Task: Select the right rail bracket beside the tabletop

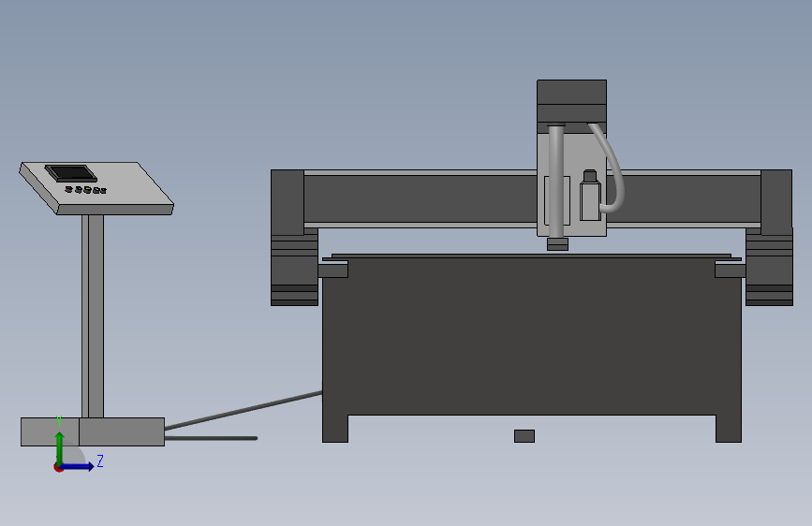Action: coord(731,270)
